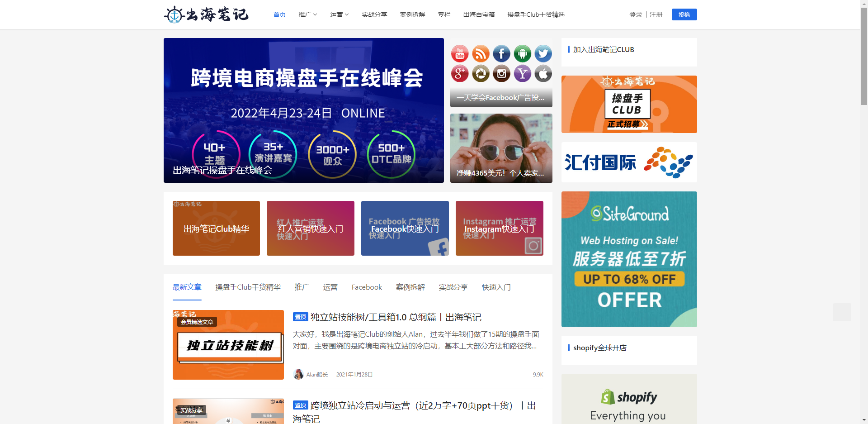Image resolution: width=868 pixels, height=424 pixels.
Task: Go to 首页 in navigation
Action: click(x=279, y=14)
